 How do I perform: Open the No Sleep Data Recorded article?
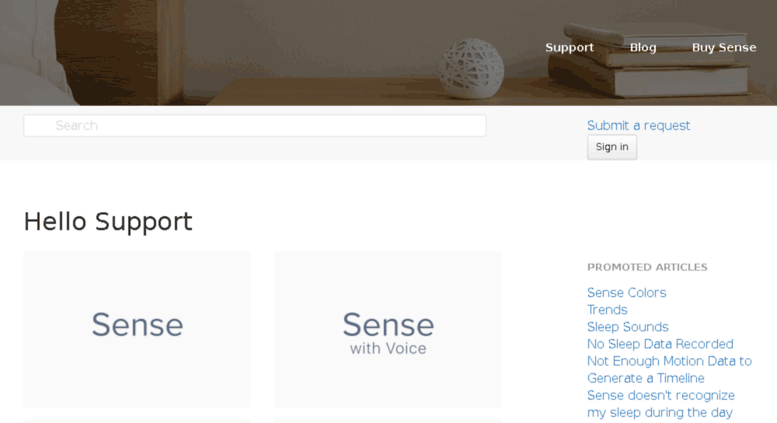pos(660,344)
